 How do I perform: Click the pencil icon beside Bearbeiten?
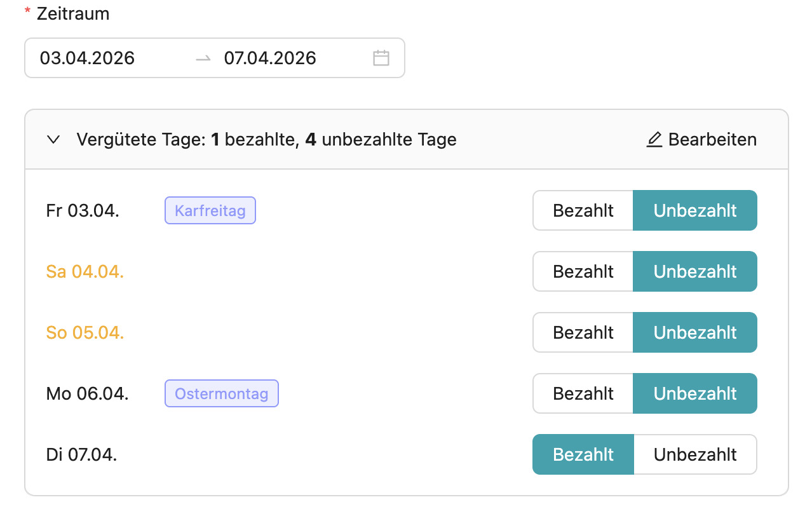[654, 139]
